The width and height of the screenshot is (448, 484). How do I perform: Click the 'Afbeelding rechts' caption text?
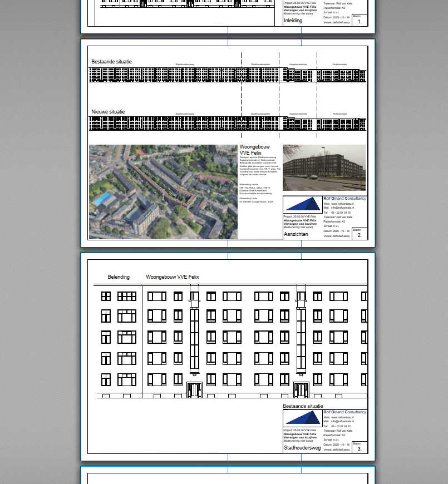pos(249,185)
